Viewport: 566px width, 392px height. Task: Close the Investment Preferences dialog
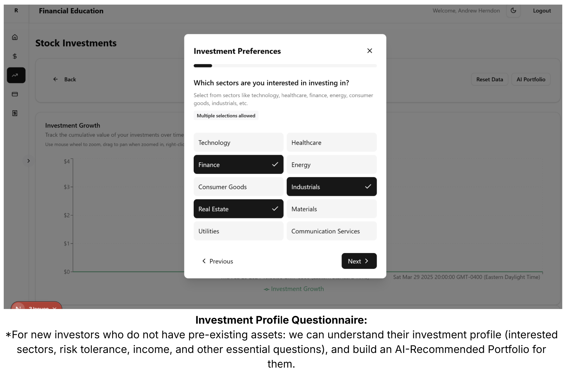pyautogui.click(x=370, y=51)
